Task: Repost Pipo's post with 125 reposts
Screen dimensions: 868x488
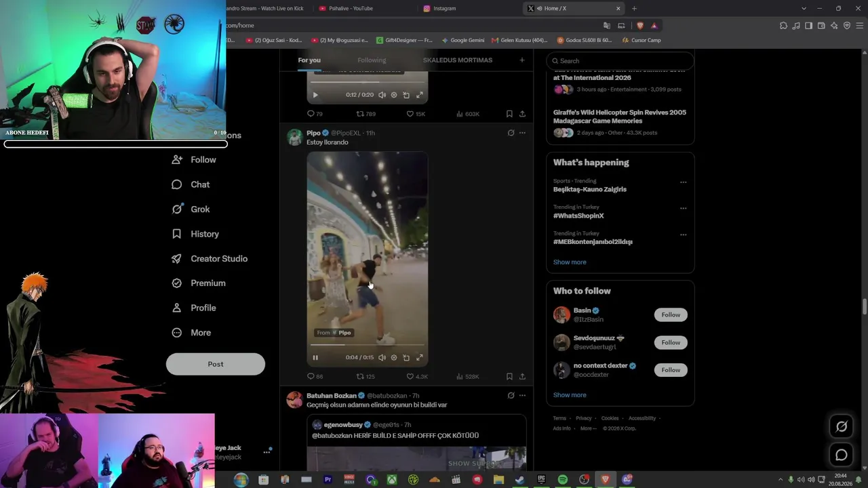Action: [x=366, y=376]
